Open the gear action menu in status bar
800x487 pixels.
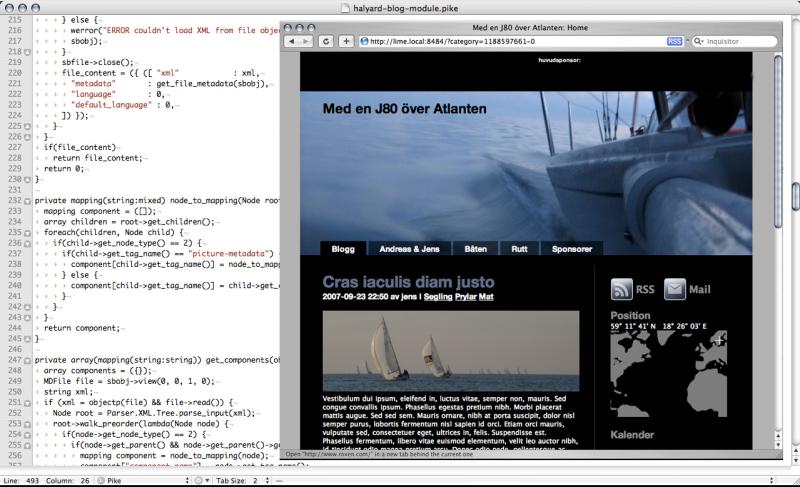(x=200, y=480)
